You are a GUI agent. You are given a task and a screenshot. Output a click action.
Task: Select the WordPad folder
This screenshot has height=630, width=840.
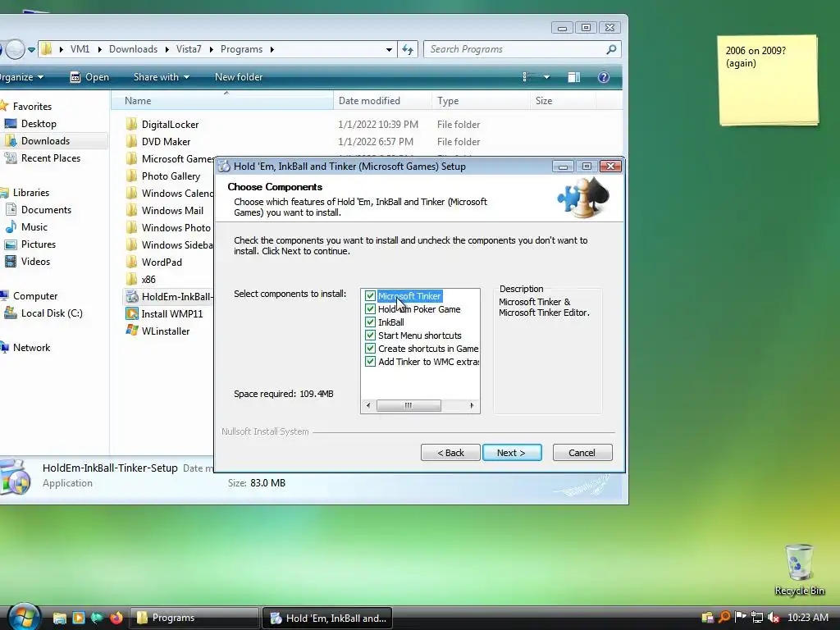tap(162, 262)
